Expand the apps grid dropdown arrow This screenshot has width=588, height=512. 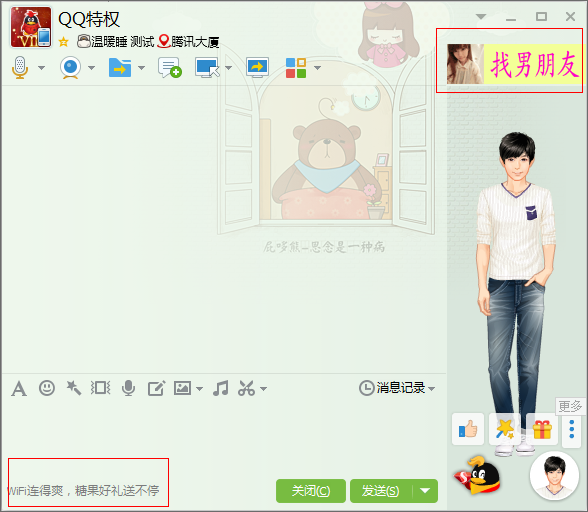click(x=317, y=68)
